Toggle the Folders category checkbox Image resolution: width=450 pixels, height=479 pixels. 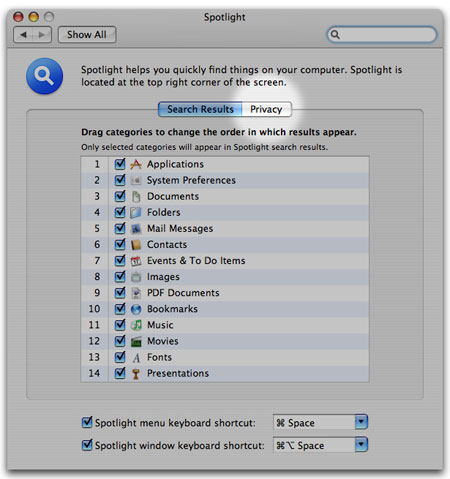coord(120,212)
